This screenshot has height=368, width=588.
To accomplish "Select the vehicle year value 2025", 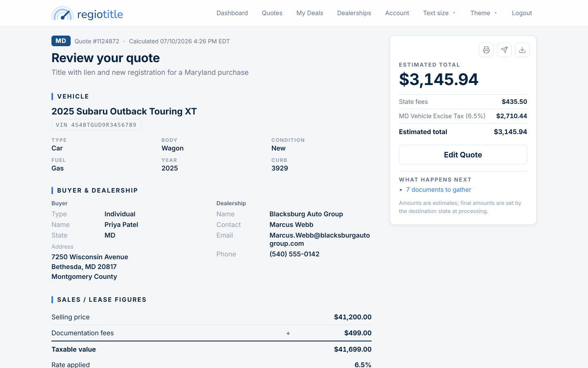I will (x=169, y=168).
